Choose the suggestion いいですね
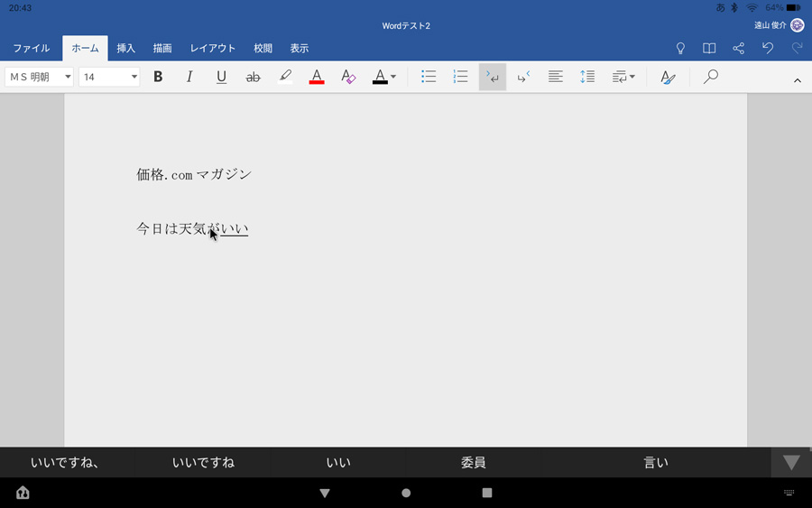This screenshot has width=812, height=508. click(x=203, y=462)
